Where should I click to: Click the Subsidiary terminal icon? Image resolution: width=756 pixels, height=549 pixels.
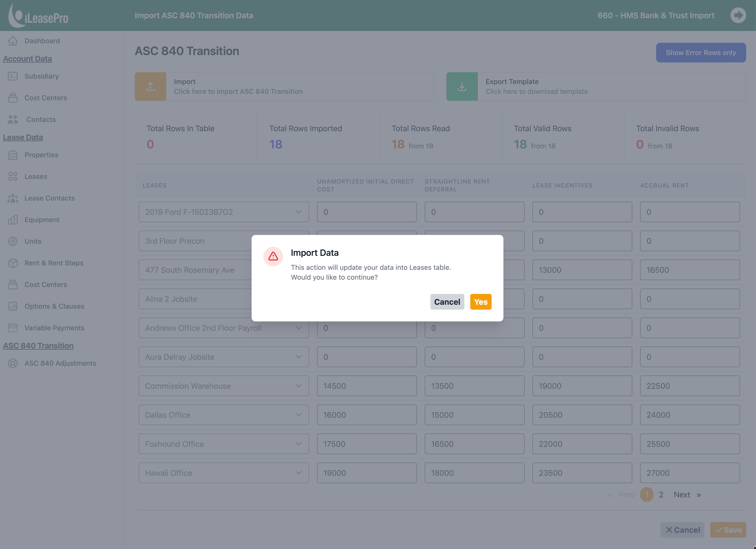click(13, 76)
